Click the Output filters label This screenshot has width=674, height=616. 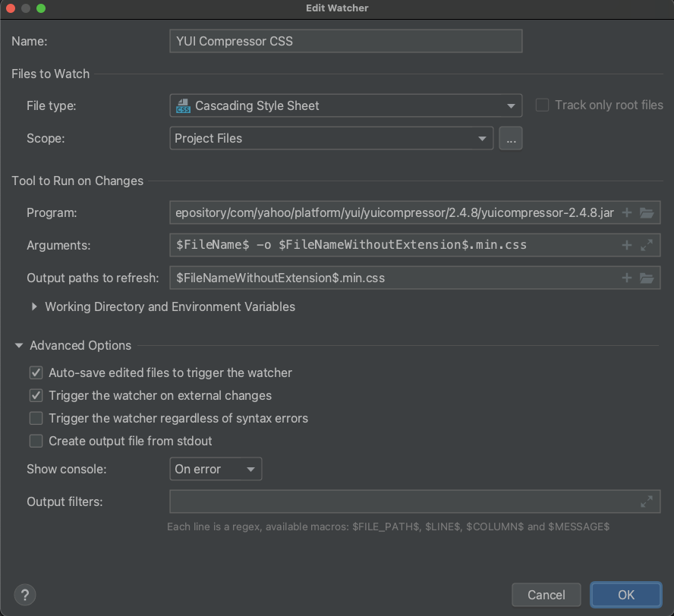coord(65,501)
